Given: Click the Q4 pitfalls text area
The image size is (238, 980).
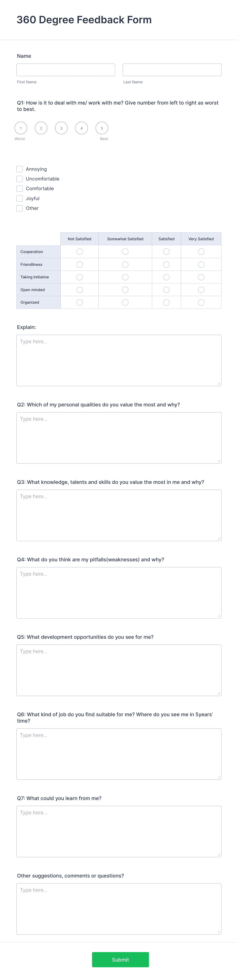Looking at the screenshot, I should pyautogui.click(x=119, y=593).
